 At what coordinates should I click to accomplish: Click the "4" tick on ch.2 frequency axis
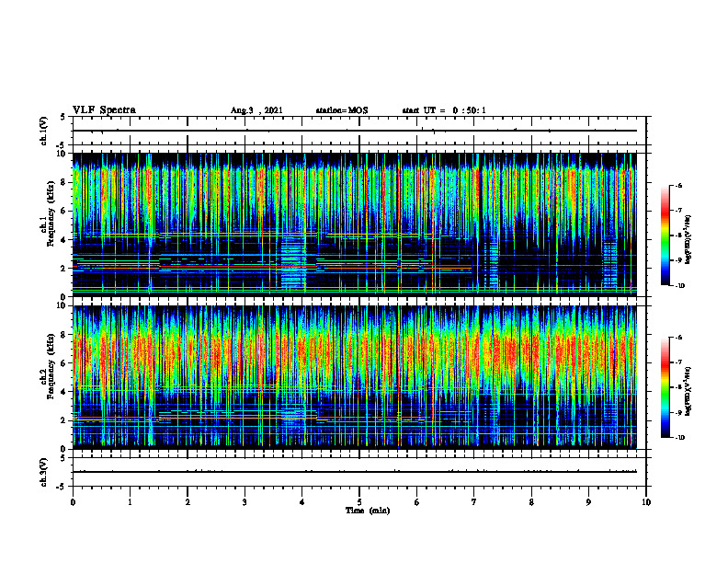[x=64, y=392]
